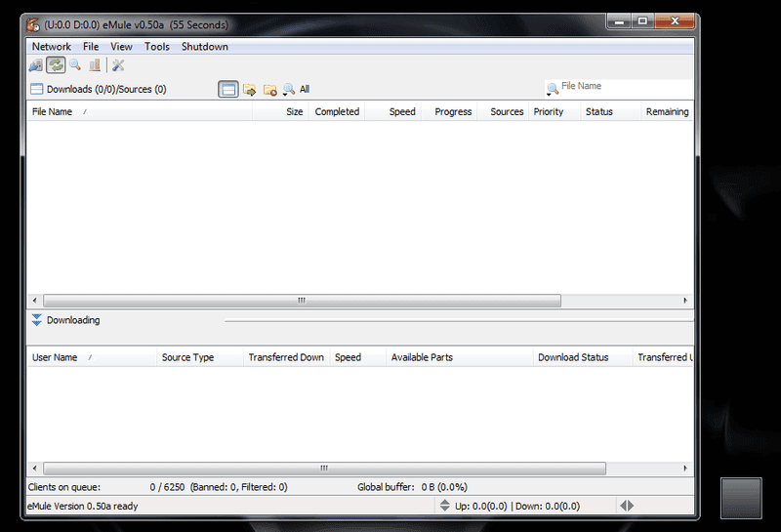Click right arrow of clients horizontal scrollbar
The width and height of the screenshot is (781, 532).
click(685, 469)
